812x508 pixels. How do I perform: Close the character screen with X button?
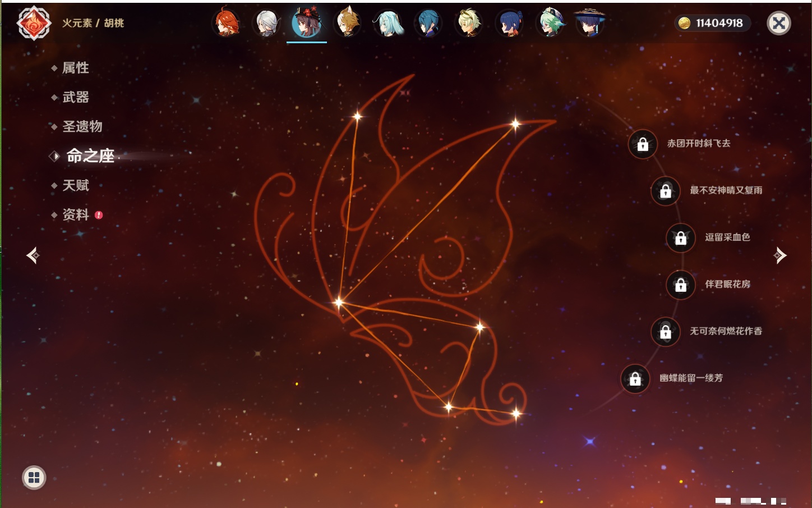[x=778, y=23]
